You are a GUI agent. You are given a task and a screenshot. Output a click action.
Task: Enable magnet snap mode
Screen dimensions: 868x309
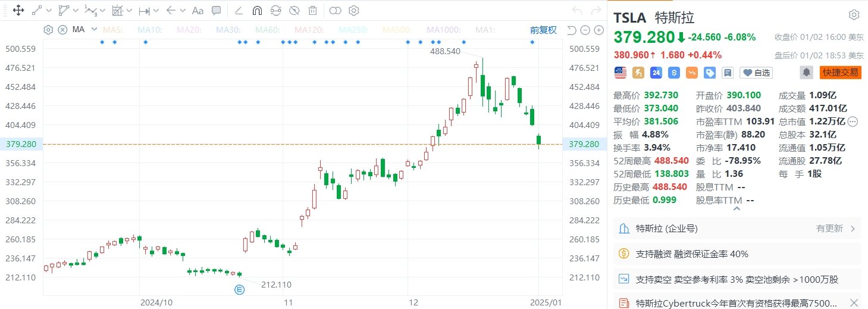pos(257,10)
